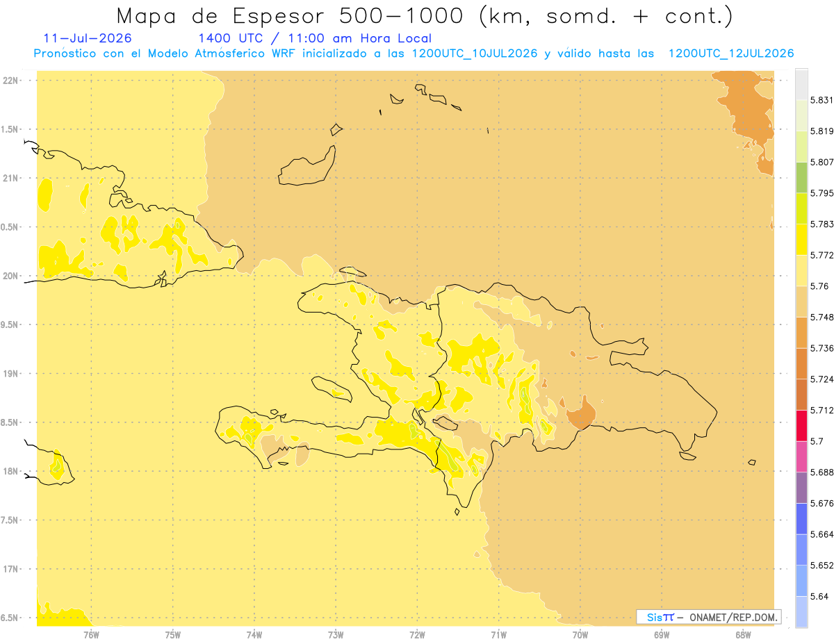This screenshot has height=644, width=834.
Task: Click the time label '1400 UTC / 11:00 am Hora Local'
Action: click(315, 38)
